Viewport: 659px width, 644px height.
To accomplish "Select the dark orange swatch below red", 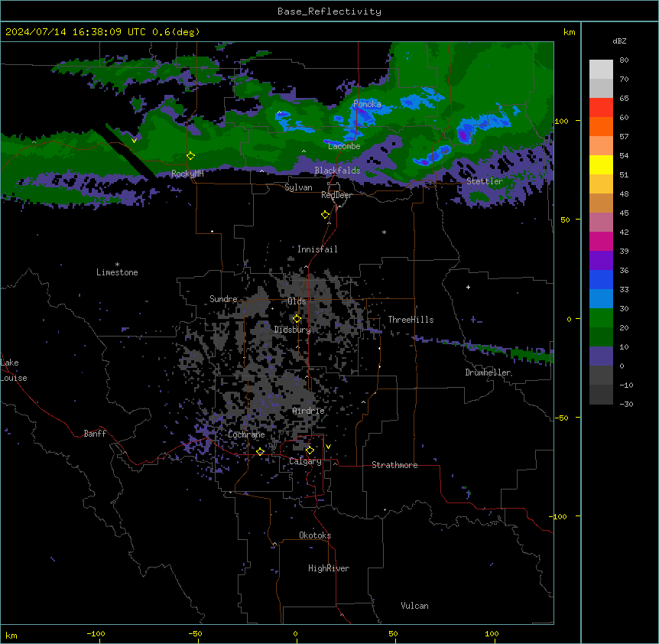I will (x=601, y=126).
